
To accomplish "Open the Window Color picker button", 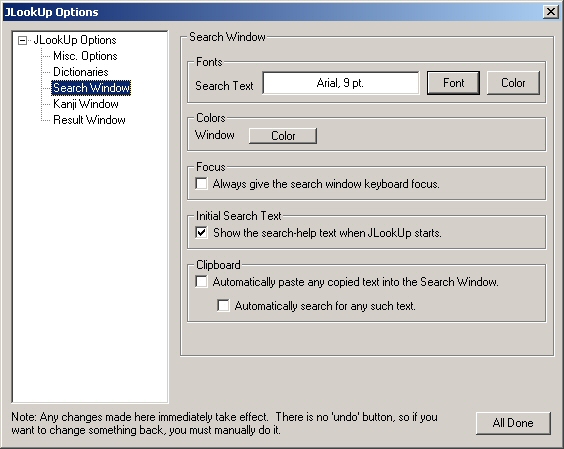I will coord(283,136).
